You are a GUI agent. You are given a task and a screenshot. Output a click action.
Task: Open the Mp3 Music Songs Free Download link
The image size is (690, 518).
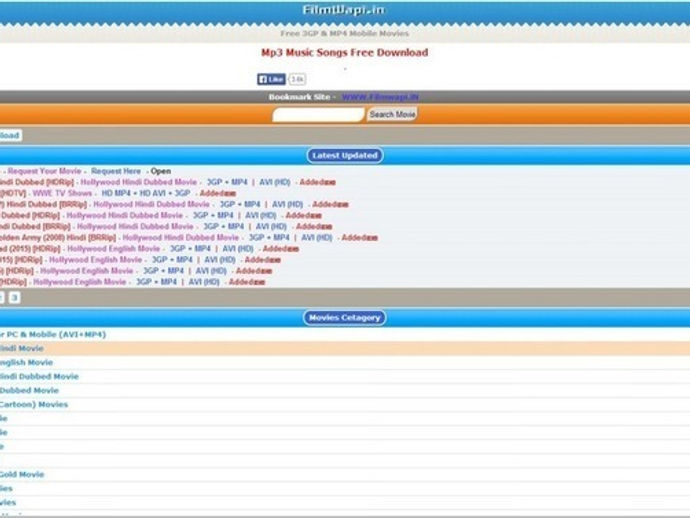[345, 52]
